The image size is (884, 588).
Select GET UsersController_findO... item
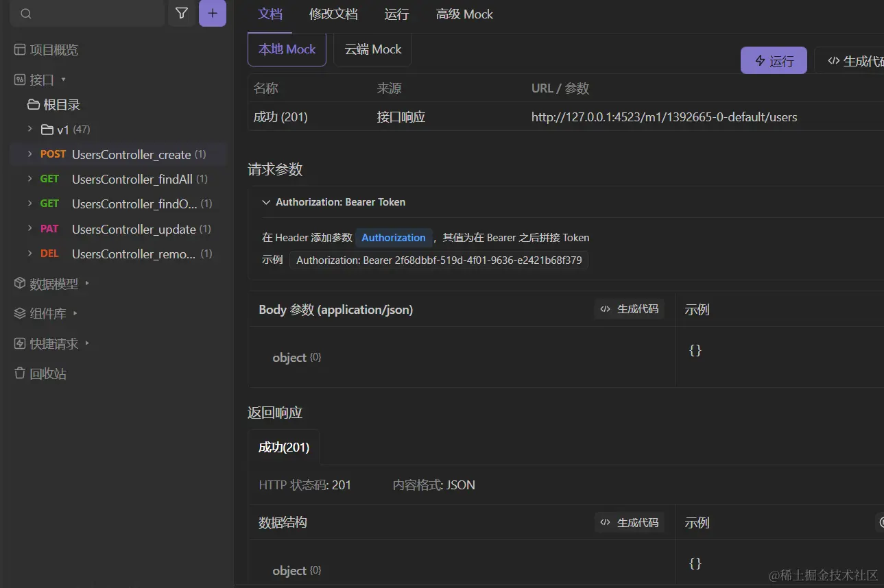(x=118, y=204)
